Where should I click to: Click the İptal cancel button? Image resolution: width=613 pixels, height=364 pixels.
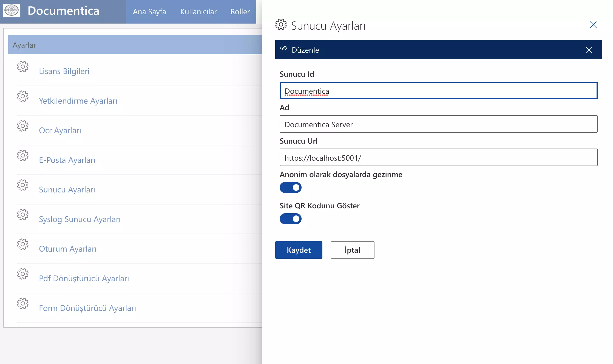pyautogui.click(x=353, y=250)
